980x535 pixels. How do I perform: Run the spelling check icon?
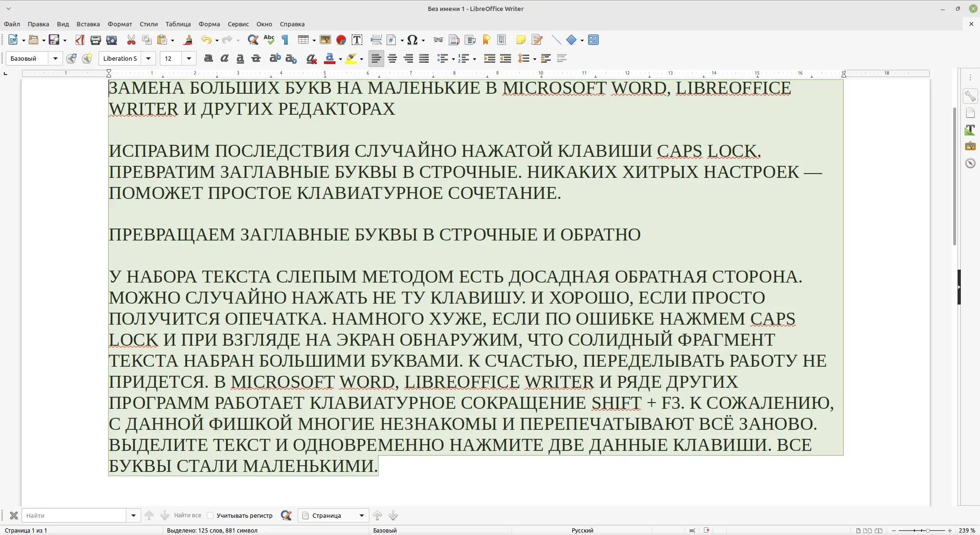(269, 40)
